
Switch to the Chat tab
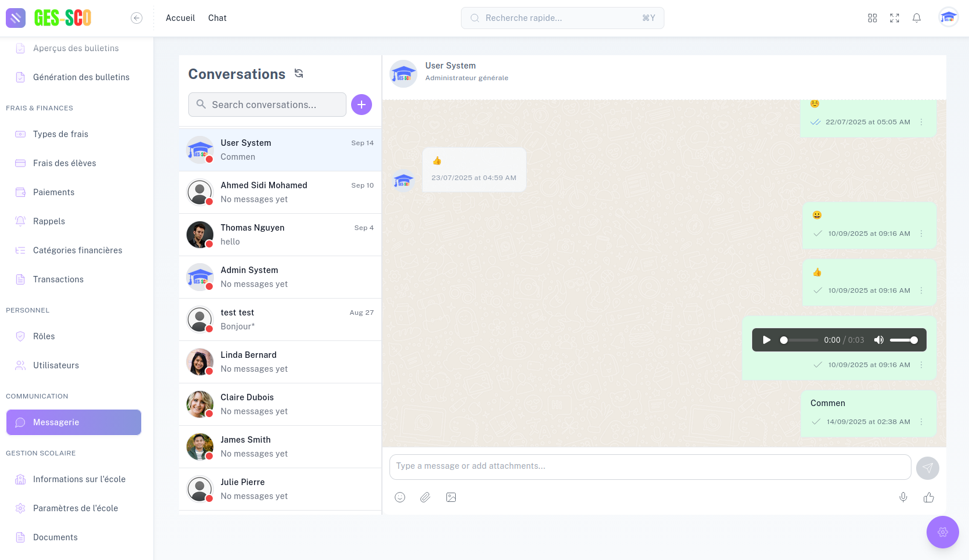[x=217, y=18]
